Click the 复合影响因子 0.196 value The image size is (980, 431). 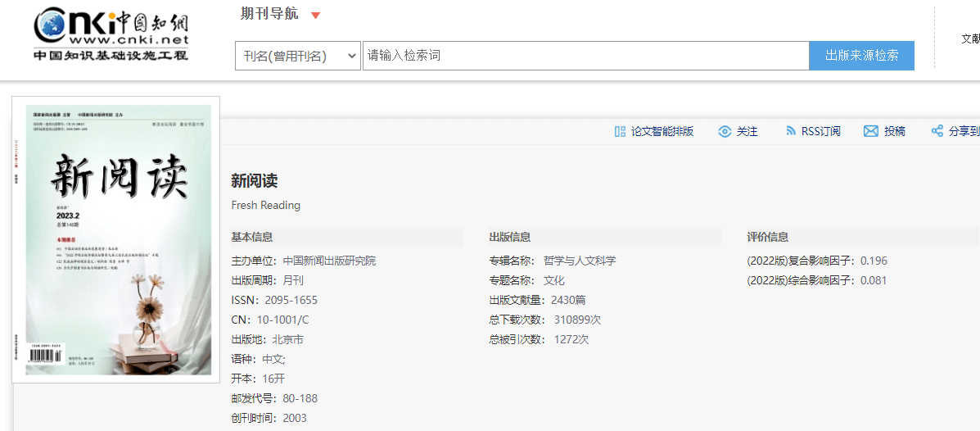point(874,261)
